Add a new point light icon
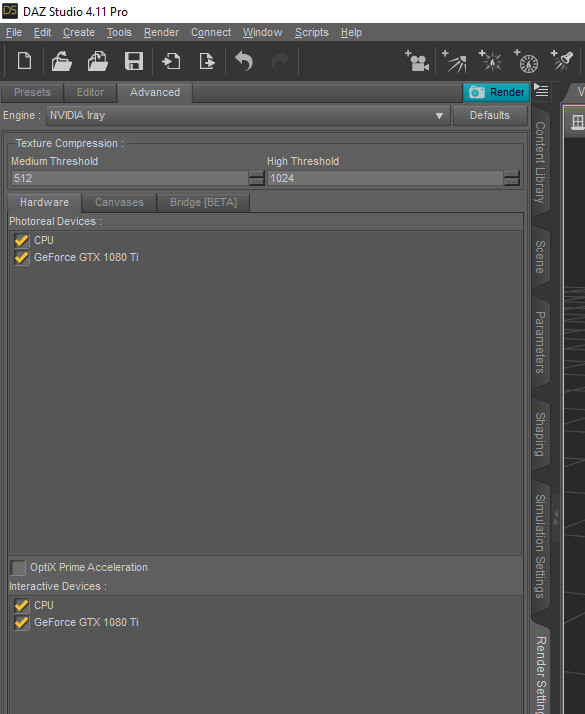The height and width of the screenshot is (714, 585). pyautogui.click(x=490, y=61)
